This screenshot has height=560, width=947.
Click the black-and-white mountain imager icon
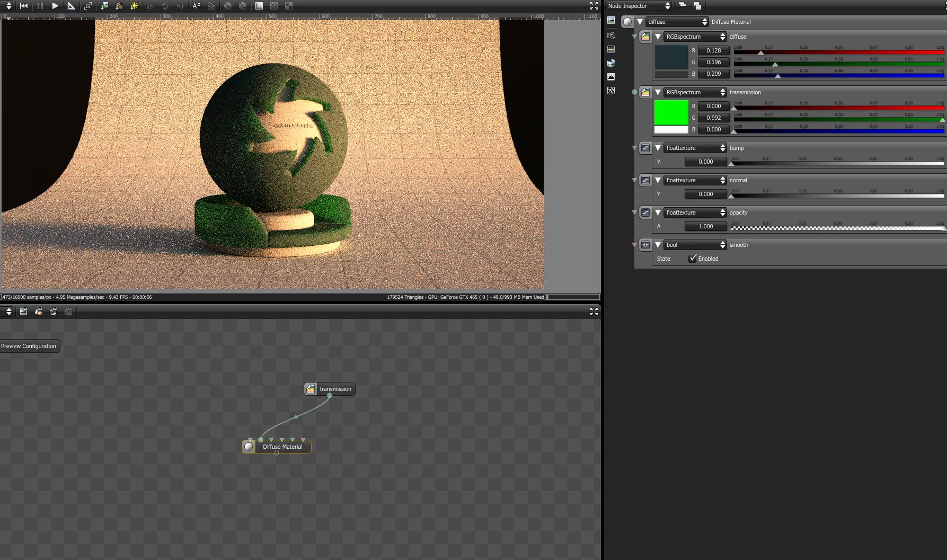[611, 77]
